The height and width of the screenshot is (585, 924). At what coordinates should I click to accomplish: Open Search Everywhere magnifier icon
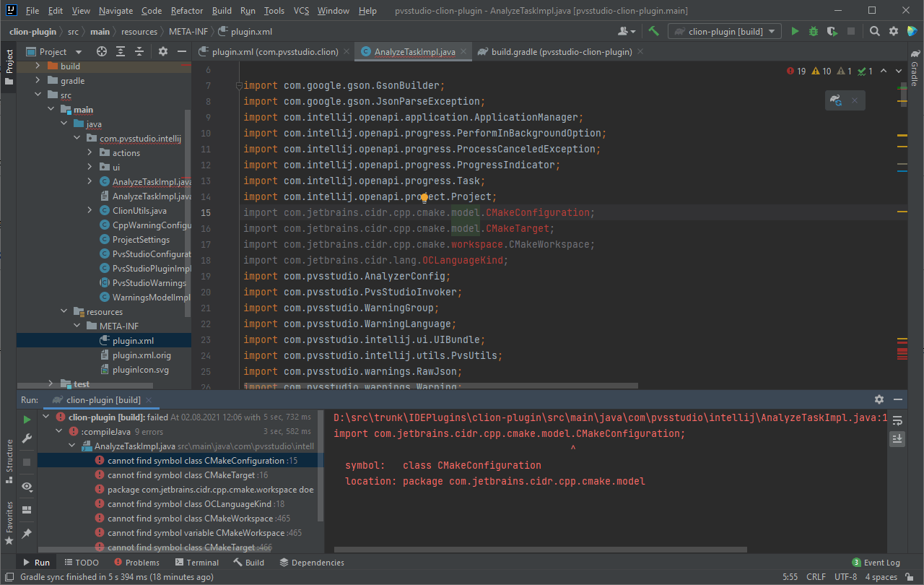[x=875, y=31]
